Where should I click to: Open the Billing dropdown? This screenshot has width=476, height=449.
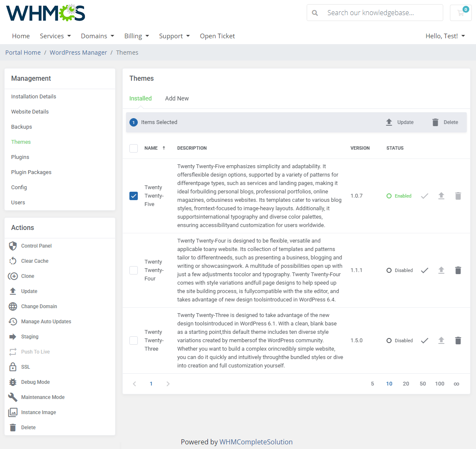tap(136, 36)
